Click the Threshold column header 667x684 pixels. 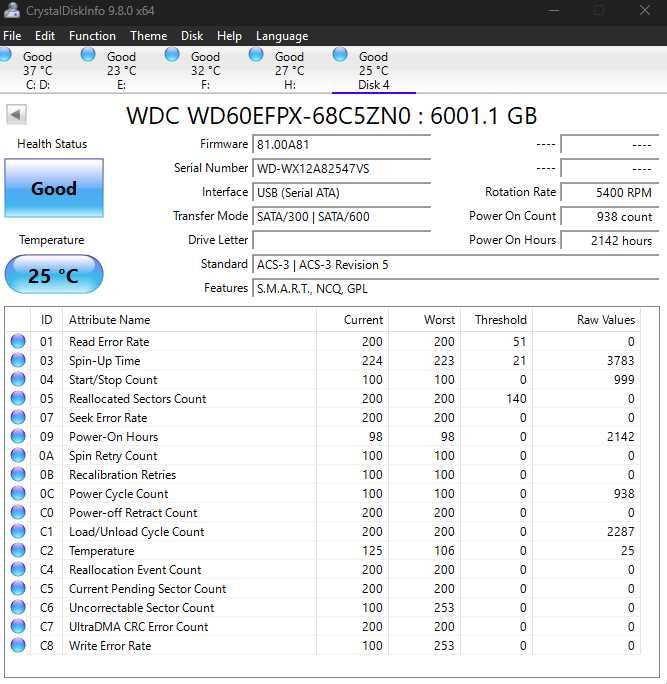[496, 320]
